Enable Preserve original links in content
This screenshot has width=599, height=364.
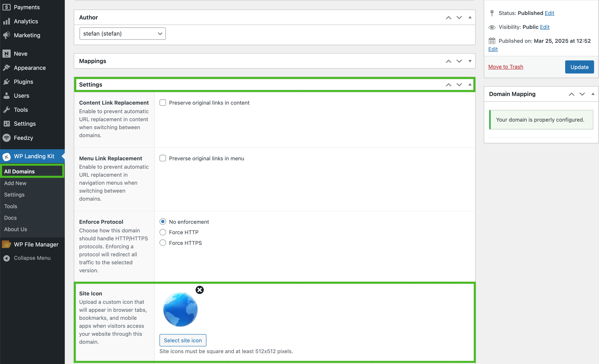(x=163, y=103)
